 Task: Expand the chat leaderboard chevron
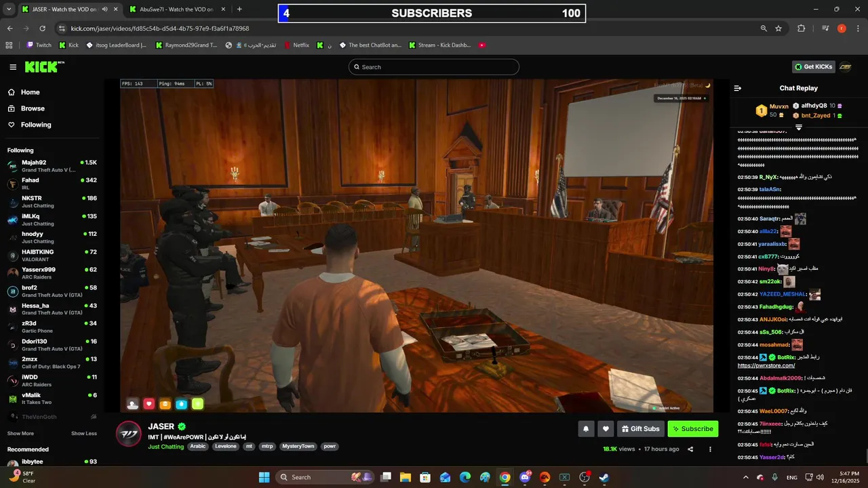(x=799, y=127)
